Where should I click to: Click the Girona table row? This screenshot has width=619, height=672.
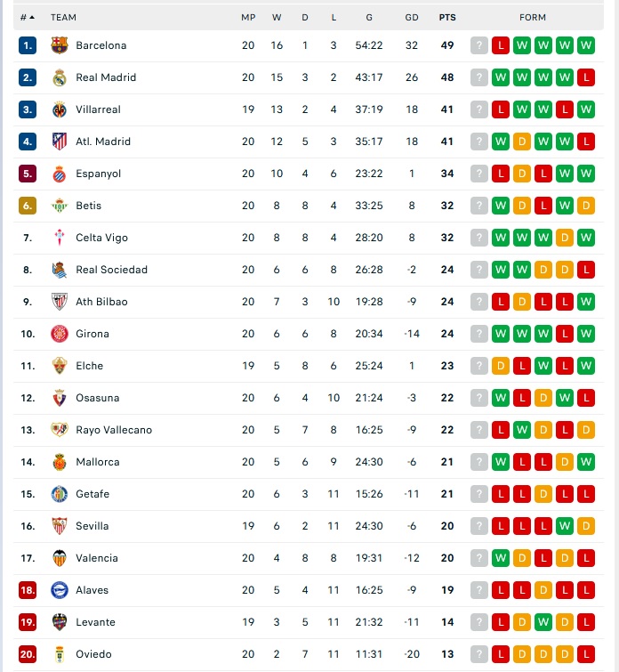[309, 334]
